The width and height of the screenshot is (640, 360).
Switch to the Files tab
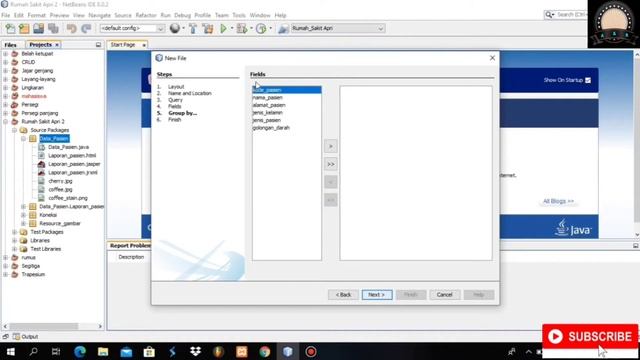pos(11,45)
